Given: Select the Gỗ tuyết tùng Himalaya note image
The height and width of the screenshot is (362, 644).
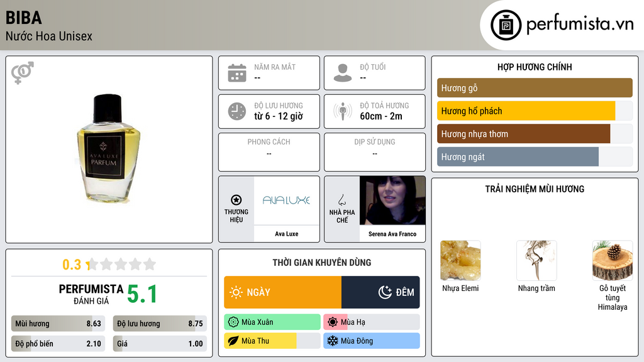Looking at the screenshot, I should tap(613, 261).
